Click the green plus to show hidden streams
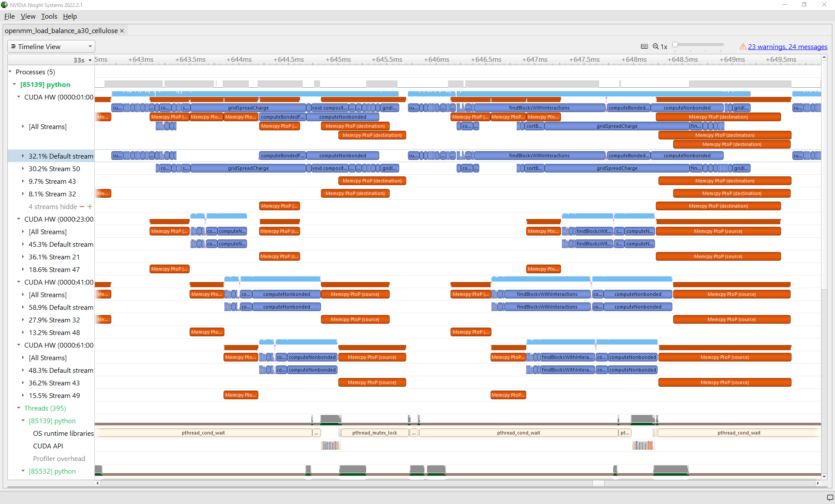835x504 pixels. click(x=90, y=207)
